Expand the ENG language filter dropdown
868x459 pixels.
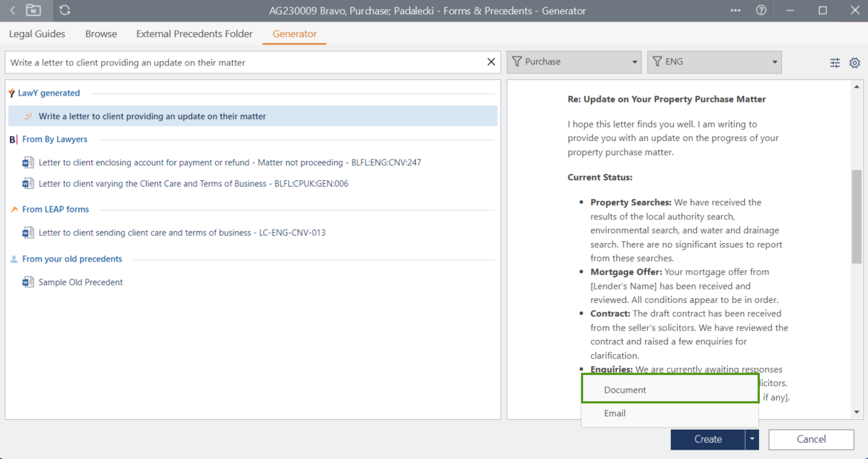pyautogui.click(x=714, y=62)
